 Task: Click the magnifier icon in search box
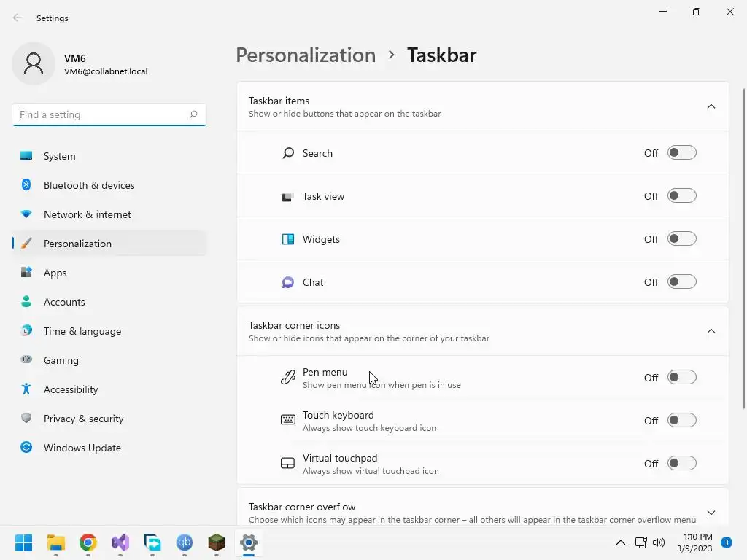(x=193, y=114)
